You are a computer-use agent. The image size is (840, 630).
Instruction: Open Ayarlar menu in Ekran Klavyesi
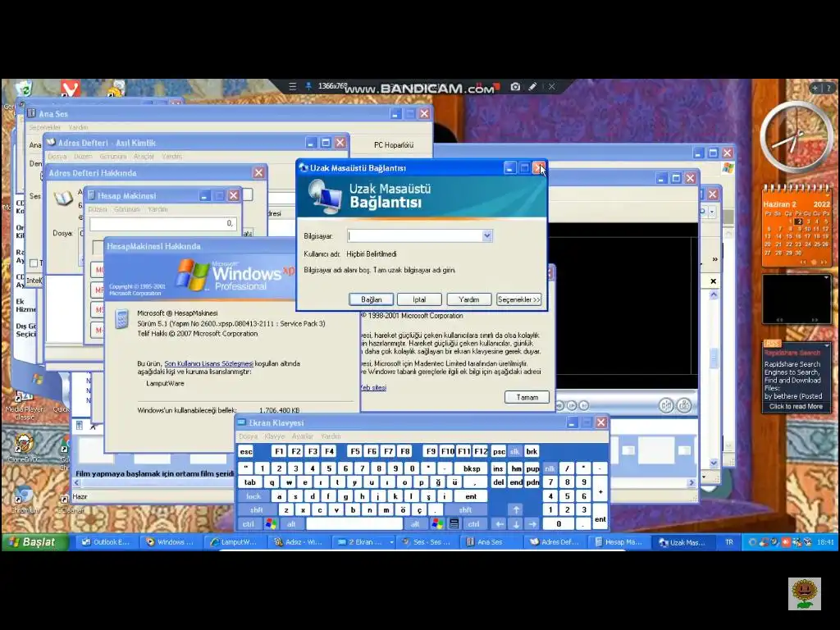pos(303,436)
